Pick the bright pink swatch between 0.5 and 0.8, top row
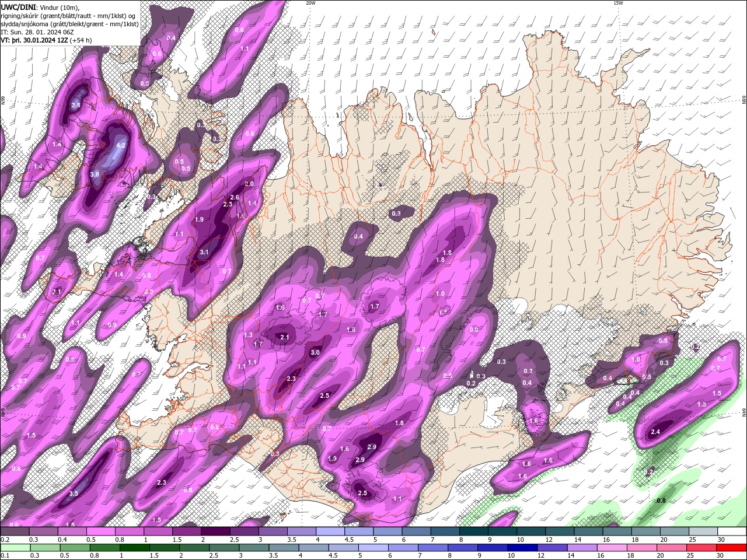The image size is (747, 560). tap(100, 531)
